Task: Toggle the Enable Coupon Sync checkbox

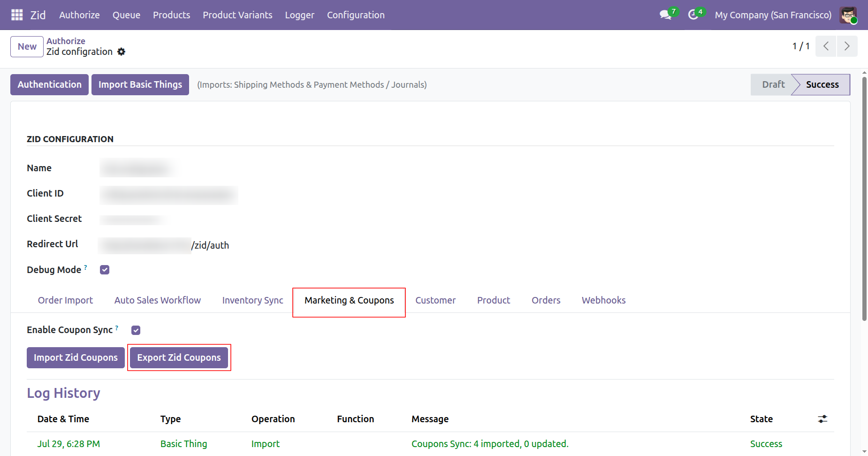Action: click(136, 330)
